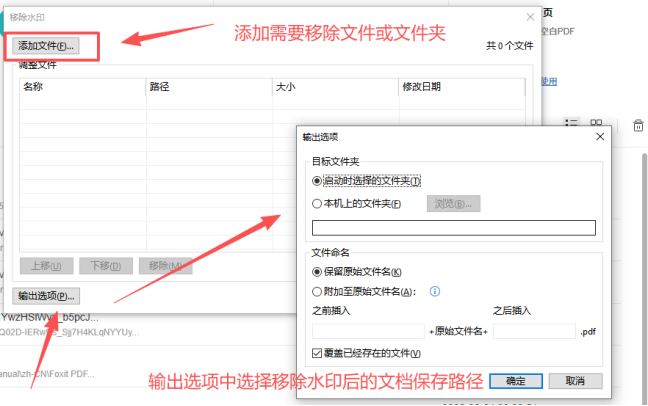
Task: Click the 之后插入 text field
Action: (x=534, y=332)
